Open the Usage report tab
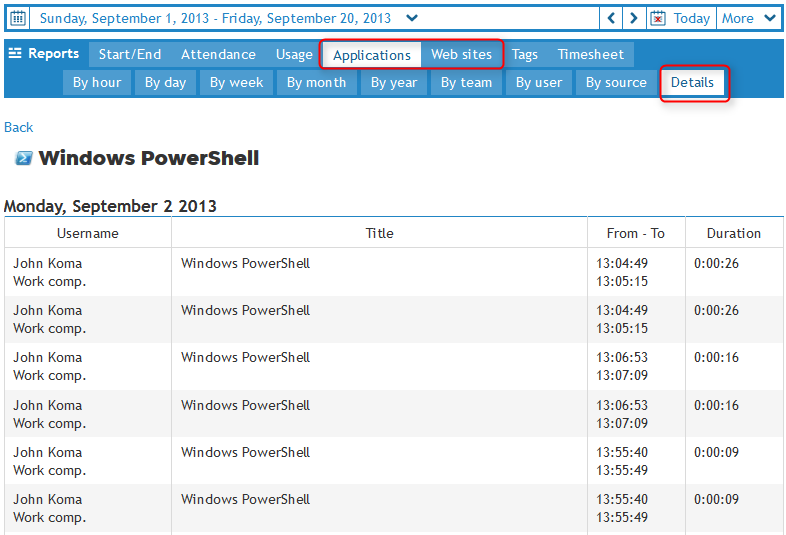786x535 pixels. [294, 54]
